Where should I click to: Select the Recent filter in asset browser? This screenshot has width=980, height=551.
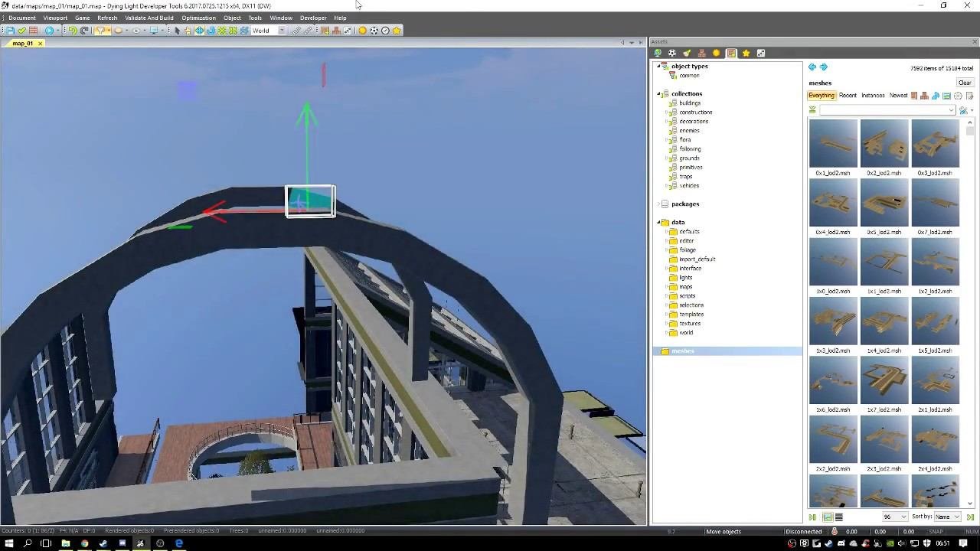tap(848, 96)
